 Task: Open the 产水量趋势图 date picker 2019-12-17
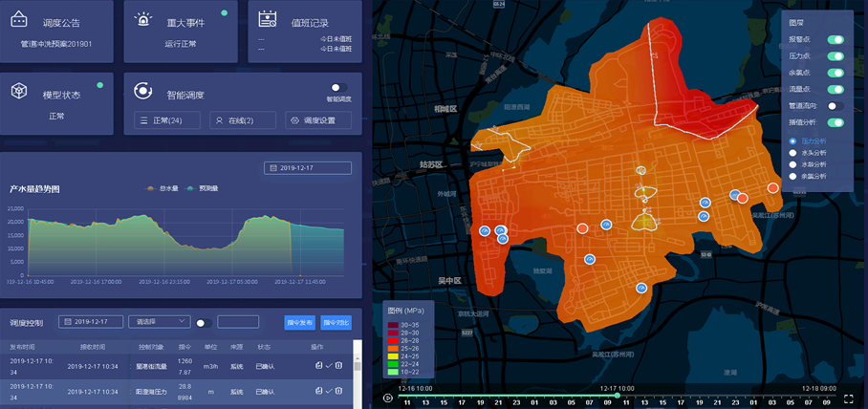click(308, 167)
